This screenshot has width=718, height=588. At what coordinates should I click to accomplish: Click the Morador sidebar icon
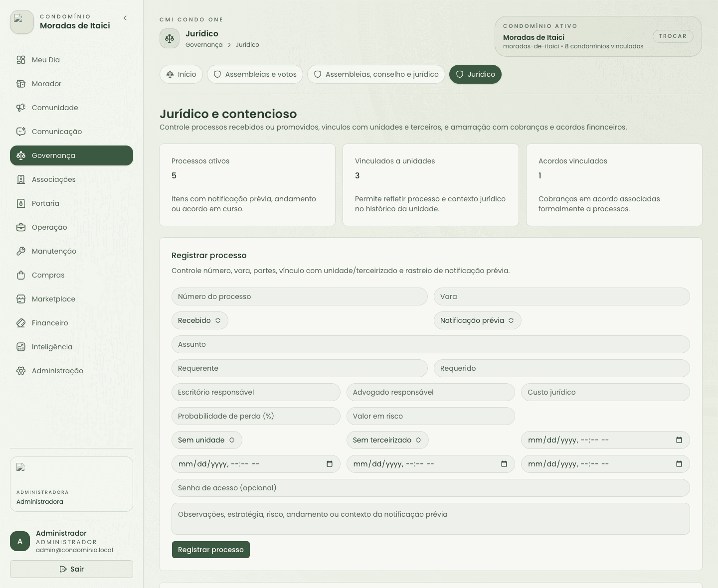coord(21,84)
